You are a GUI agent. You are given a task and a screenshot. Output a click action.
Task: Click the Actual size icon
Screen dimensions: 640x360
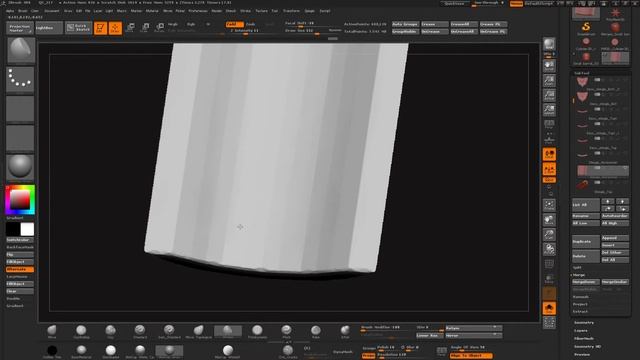point(549,95)
